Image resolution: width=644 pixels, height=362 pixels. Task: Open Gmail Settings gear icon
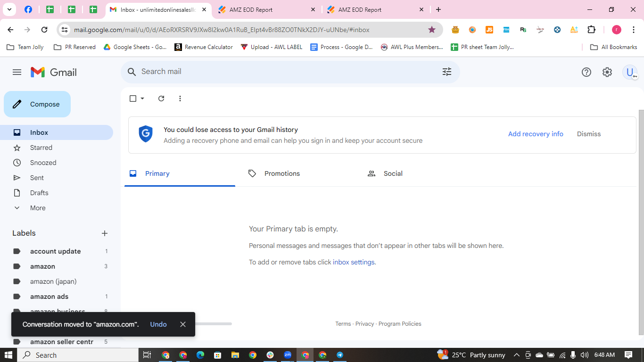pyautogui.click(x=607, y=72)
